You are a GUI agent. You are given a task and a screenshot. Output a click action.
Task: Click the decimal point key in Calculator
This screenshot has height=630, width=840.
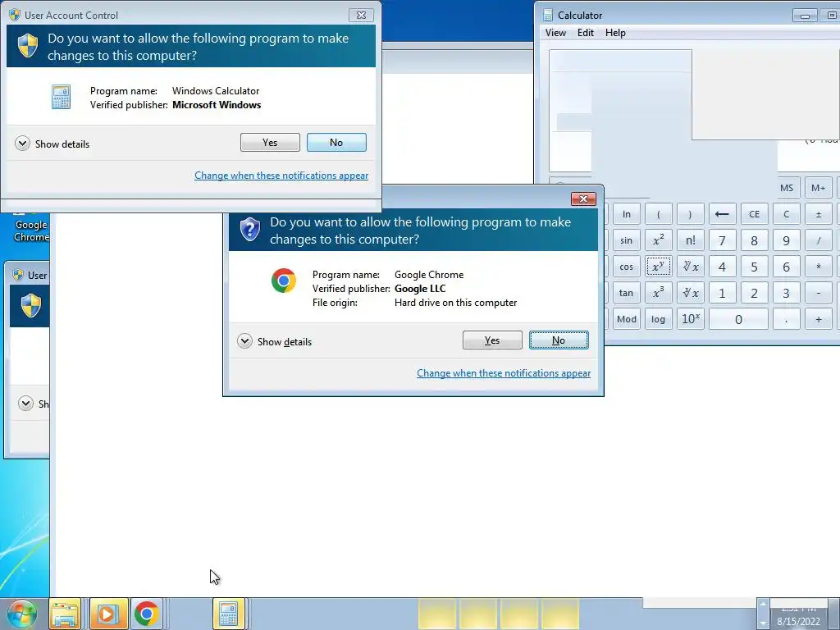(x=787, y=319)
